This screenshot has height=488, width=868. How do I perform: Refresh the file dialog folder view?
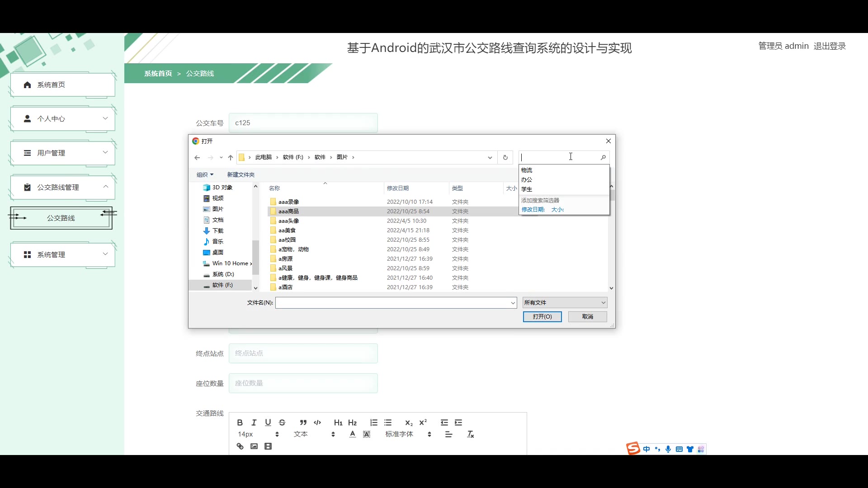(x=505, y=158)
